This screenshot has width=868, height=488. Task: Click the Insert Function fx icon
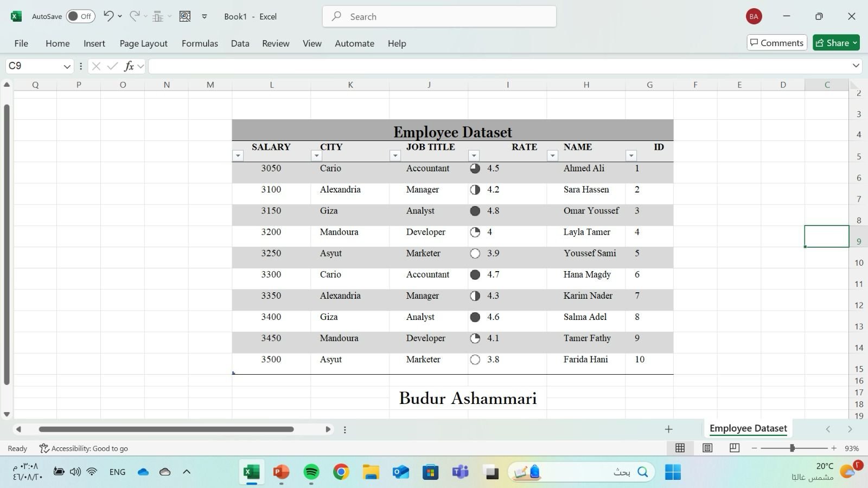pyautogui.click(x=129, y=66)
